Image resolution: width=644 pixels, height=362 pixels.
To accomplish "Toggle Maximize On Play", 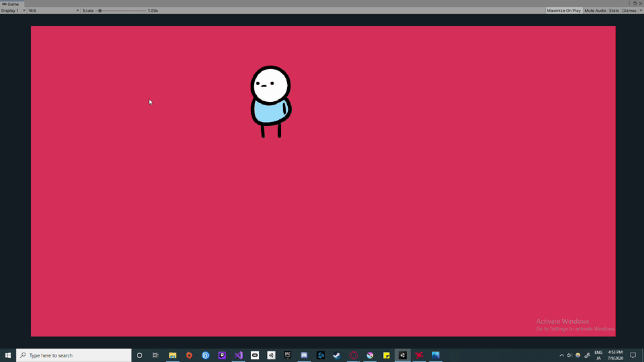I will click(563, 11).
